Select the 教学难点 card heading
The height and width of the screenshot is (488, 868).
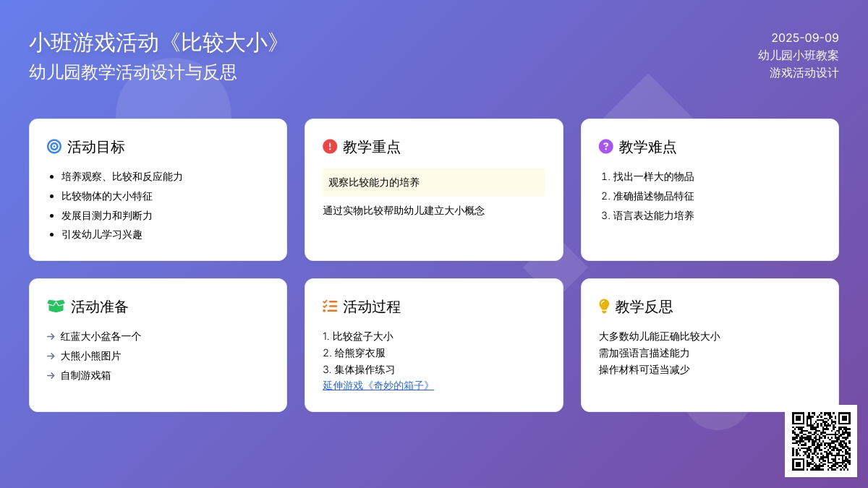(647, 147)
